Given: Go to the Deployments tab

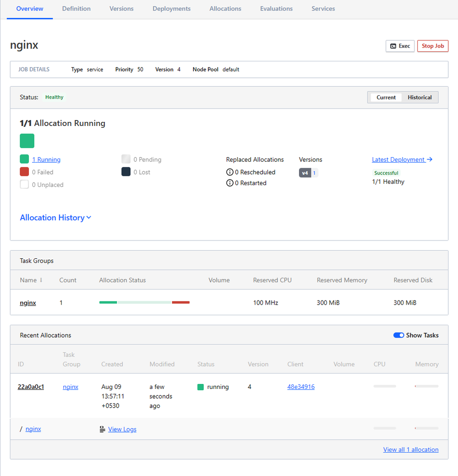Looking at the screenshot, I should point(171,9).
